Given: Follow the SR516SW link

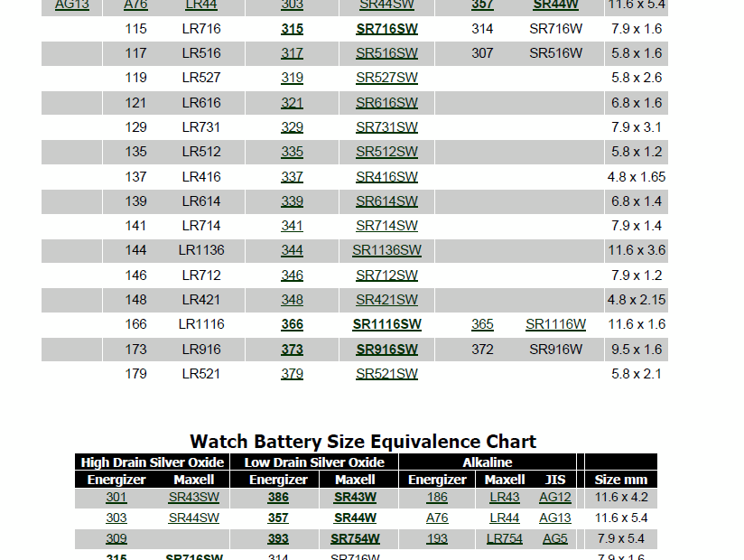Looking at the screenshot, I should [386, 53].
